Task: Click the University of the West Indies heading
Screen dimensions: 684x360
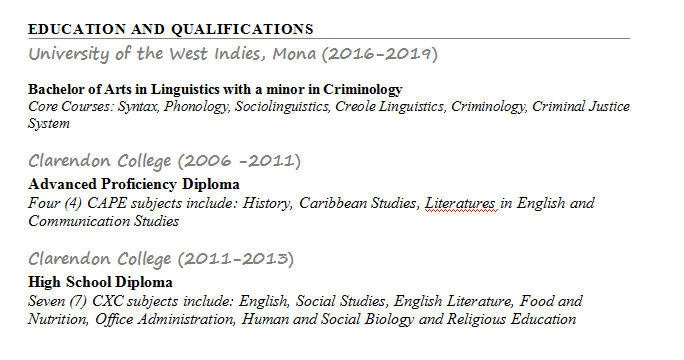Action: tap(233, 54)
